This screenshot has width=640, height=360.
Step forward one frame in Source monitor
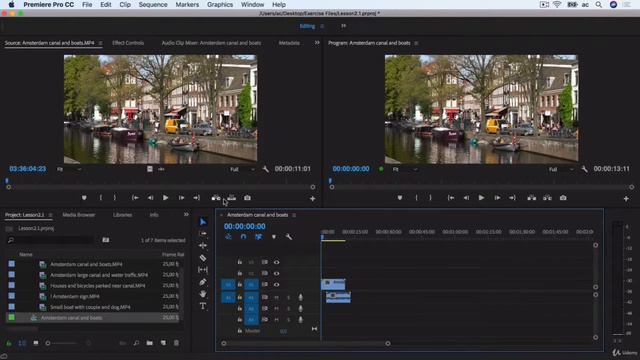pyautogui.click(x=181, y=198)
